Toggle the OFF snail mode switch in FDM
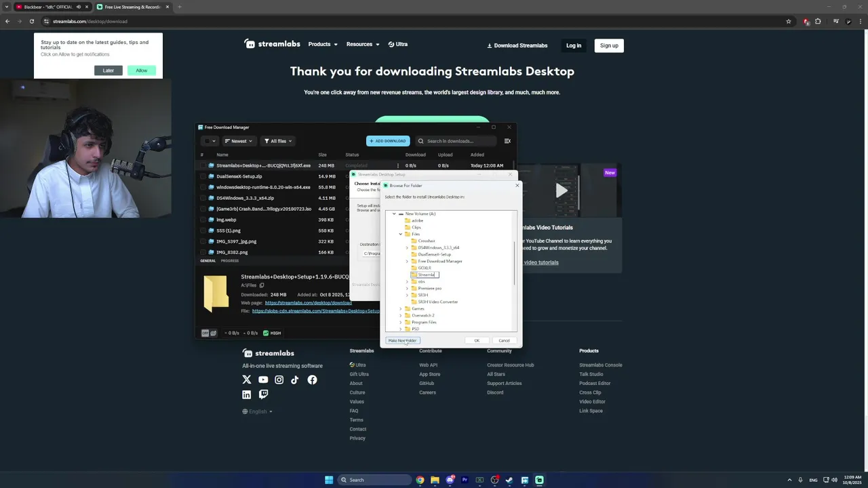 pyautogui.click(x=209, y=333)
